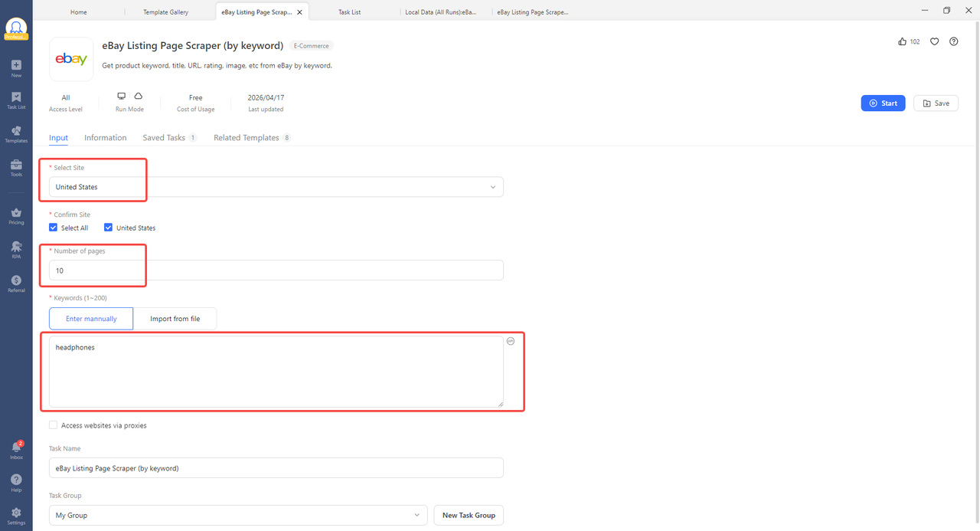
Task: Give the template a thumbs up
Action: coord(902,41)
